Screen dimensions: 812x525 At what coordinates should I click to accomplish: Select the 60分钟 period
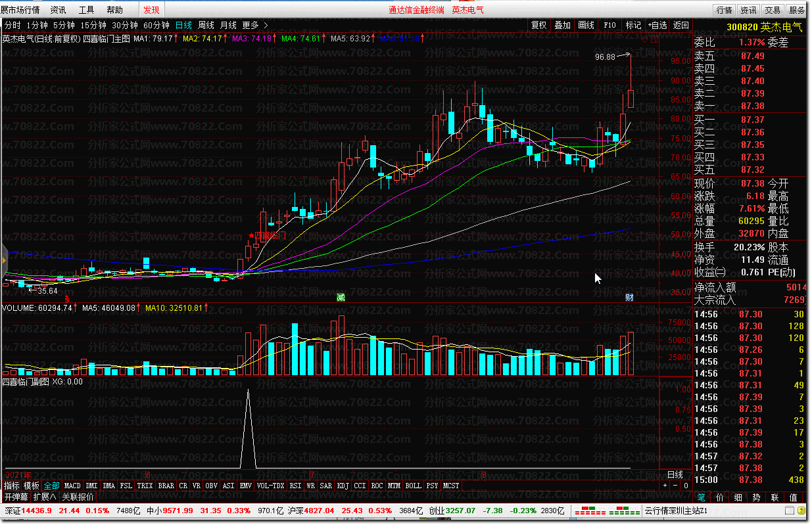coord(156,26)
